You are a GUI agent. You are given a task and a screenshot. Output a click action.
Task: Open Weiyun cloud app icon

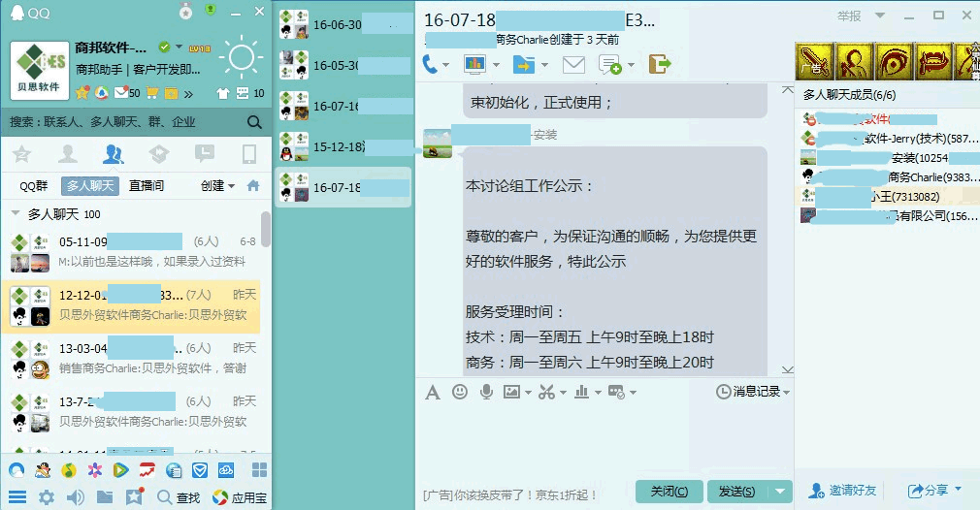pos(226,470)
